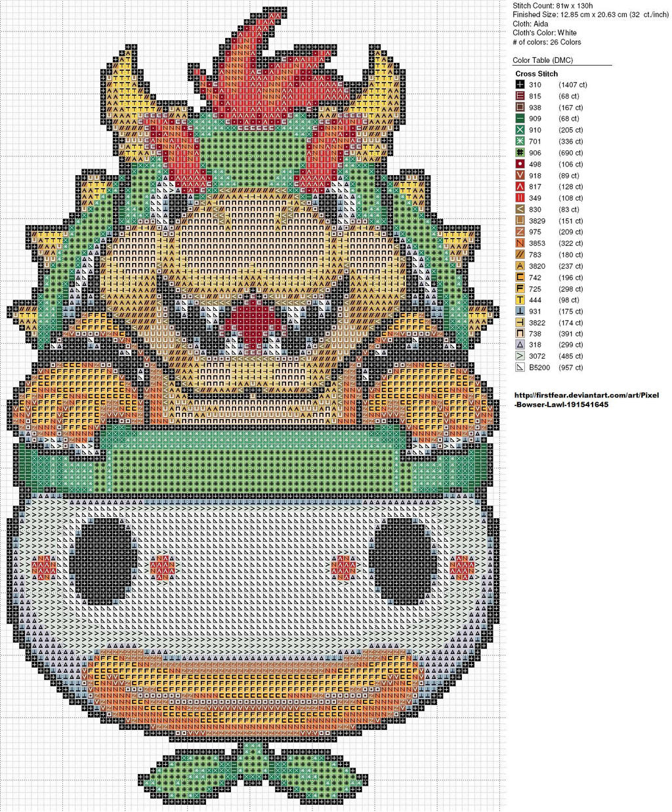Select the "(957 ct)" count for B5200

(571, 368)
